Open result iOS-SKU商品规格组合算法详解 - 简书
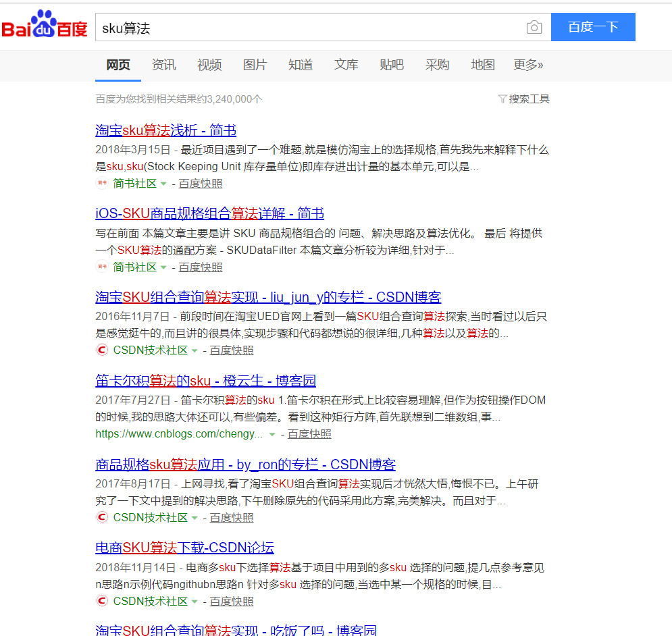This screenshot has height=636, width=672. click(x=209, y=213)
